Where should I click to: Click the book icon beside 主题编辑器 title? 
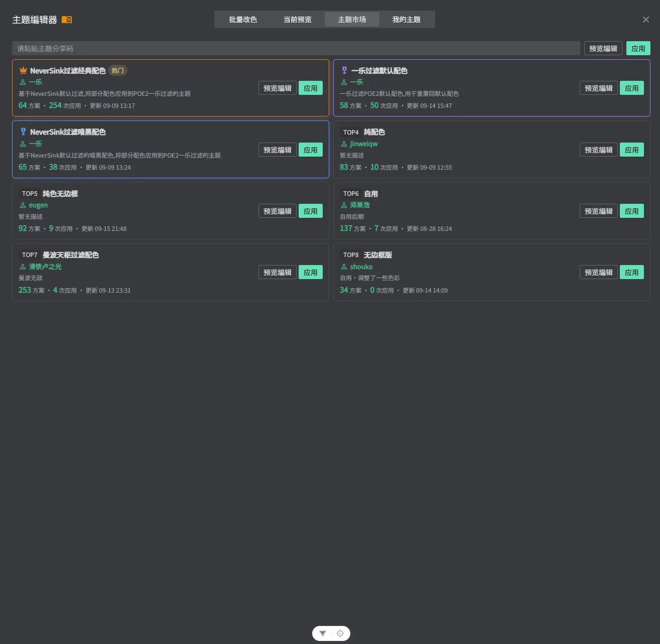(67, 20)
